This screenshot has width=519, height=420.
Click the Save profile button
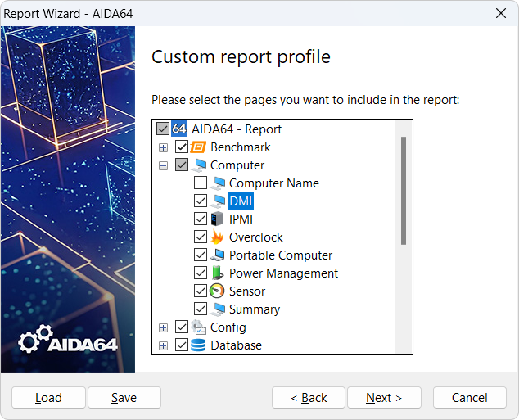click(x=124, y=398)
